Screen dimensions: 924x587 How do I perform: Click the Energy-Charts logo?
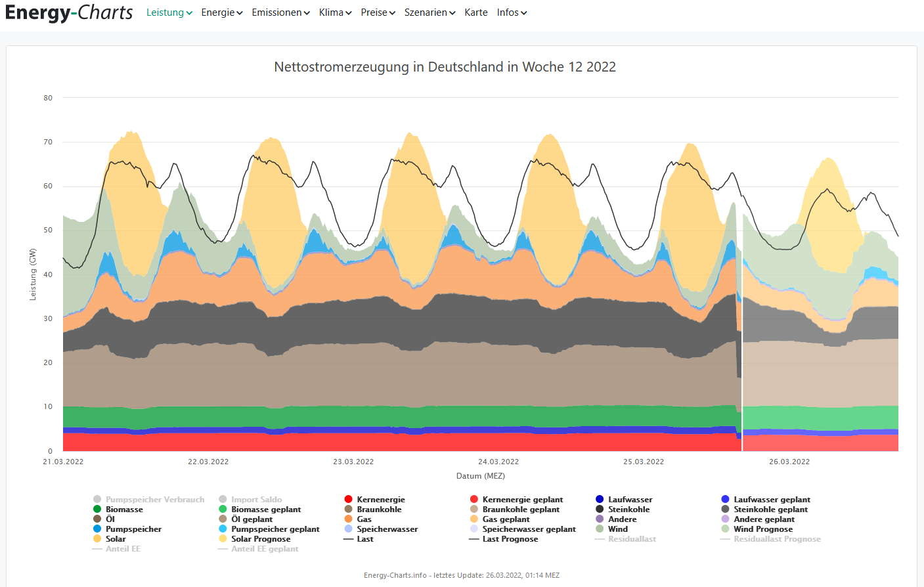(x=69, y=12)
